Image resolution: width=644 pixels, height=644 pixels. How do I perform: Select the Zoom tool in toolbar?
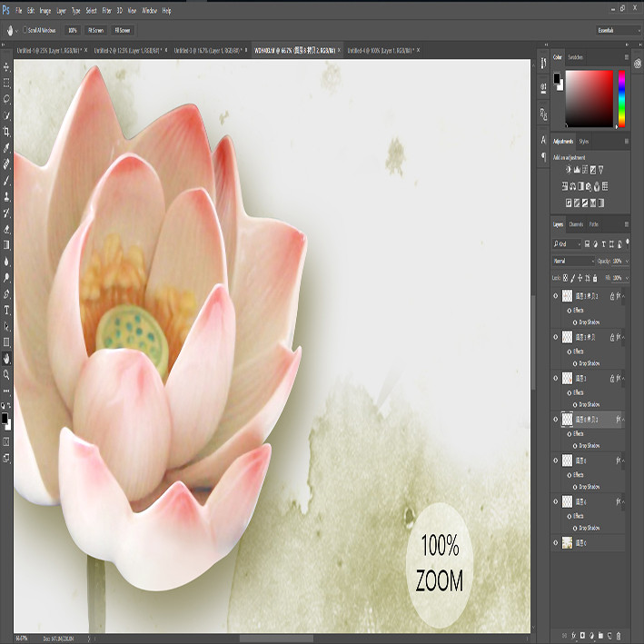coord(6,374)
